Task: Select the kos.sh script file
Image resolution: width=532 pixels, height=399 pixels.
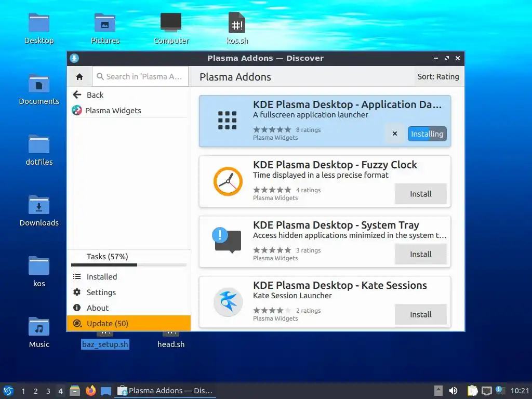Action: pos(237,23)
